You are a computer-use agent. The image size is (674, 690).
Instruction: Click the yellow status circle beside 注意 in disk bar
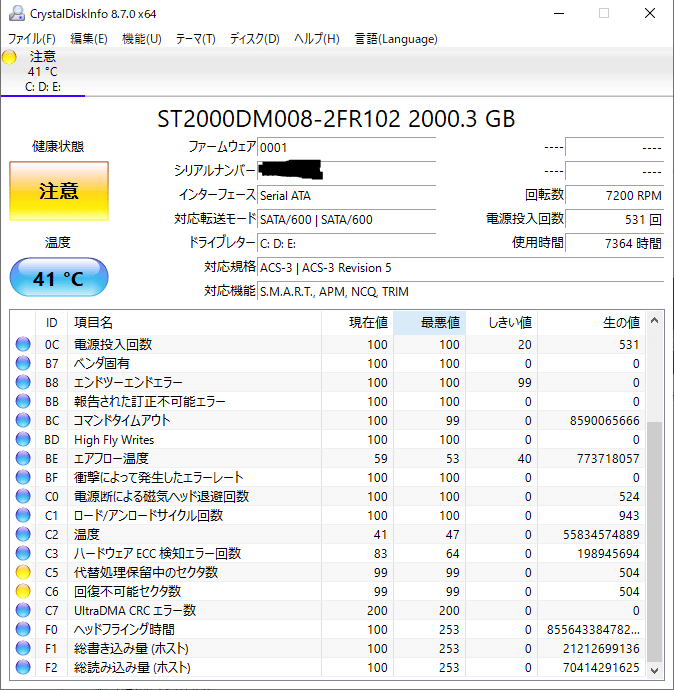pyautogui.click(x=9, y=57)
